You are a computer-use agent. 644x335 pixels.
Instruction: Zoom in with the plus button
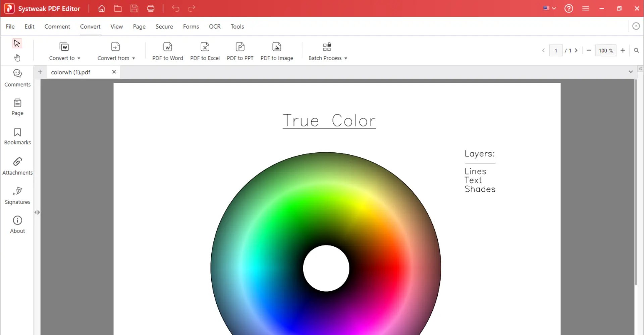623,50
